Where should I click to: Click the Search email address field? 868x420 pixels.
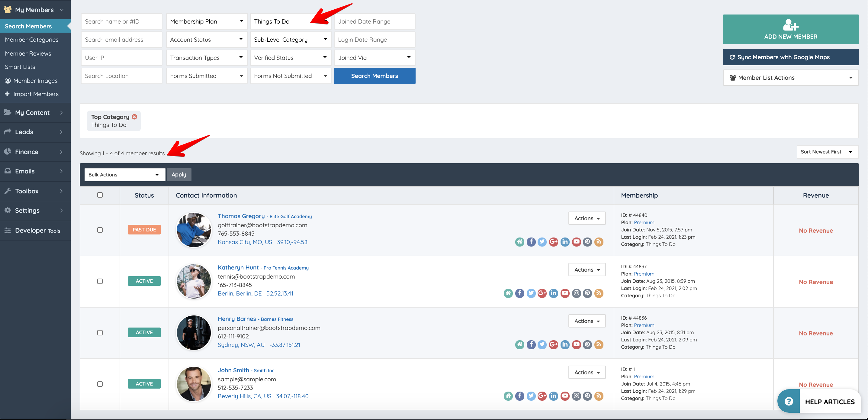point(121,40)
